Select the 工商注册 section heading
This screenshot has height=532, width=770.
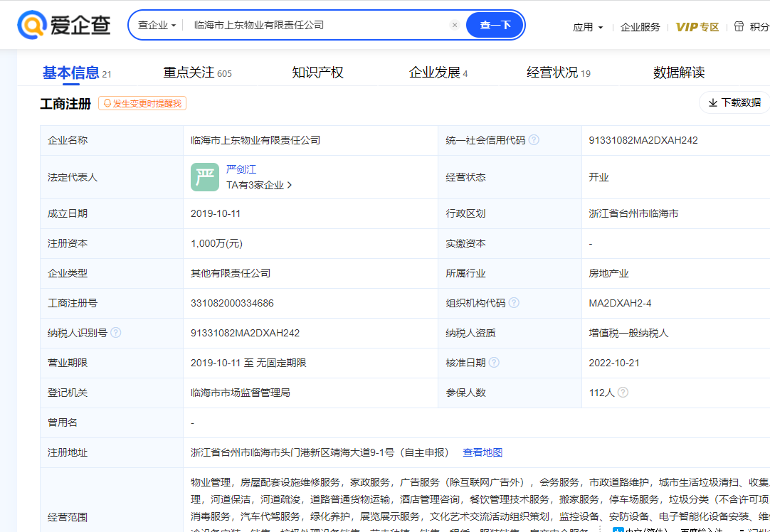point(65,104)
